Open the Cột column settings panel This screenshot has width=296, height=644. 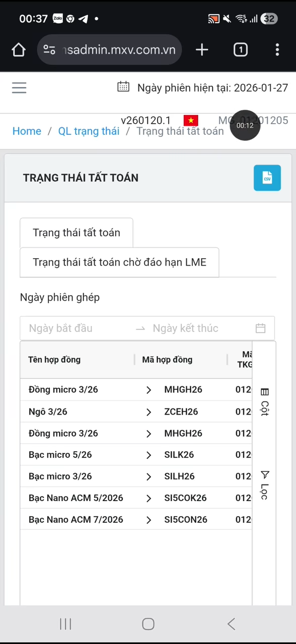point(265,400)
